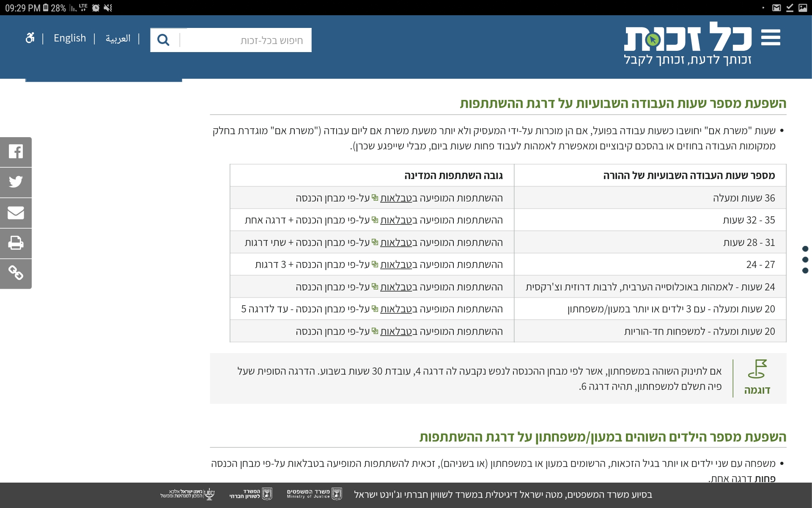Image resolution: width=812 pixels, height=508 pixels.
Task: Focus the חיפוש בכל-זכות search field
Action: pyautogui.click(x=245, y=40)
